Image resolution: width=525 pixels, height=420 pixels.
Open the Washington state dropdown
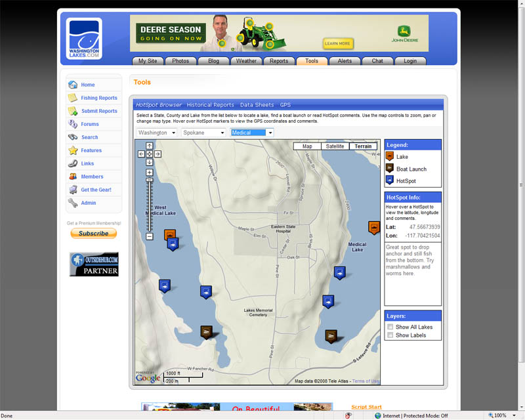(x=157, y=133)
